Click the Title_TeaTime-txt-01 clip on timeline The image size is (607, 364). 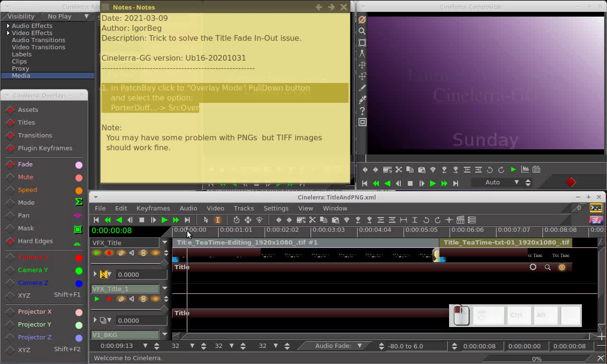click(x=506, y=242)
